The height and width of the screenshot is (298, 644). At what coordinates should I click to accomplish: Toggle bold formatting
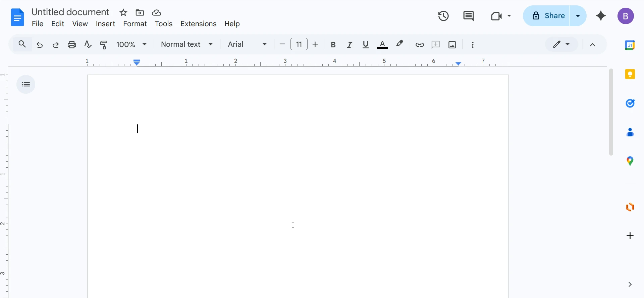pos(333,44)
